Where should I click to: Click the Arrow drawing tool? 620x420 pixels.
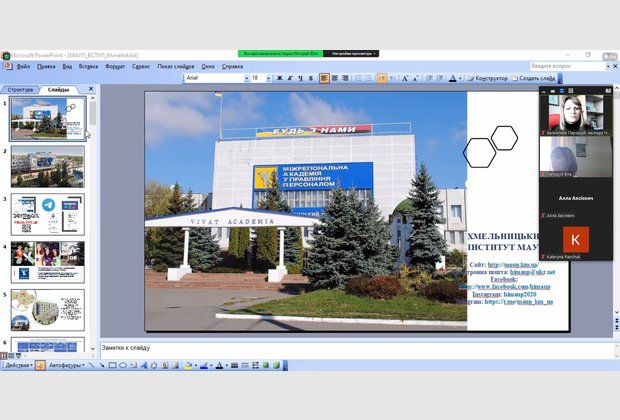101,365
